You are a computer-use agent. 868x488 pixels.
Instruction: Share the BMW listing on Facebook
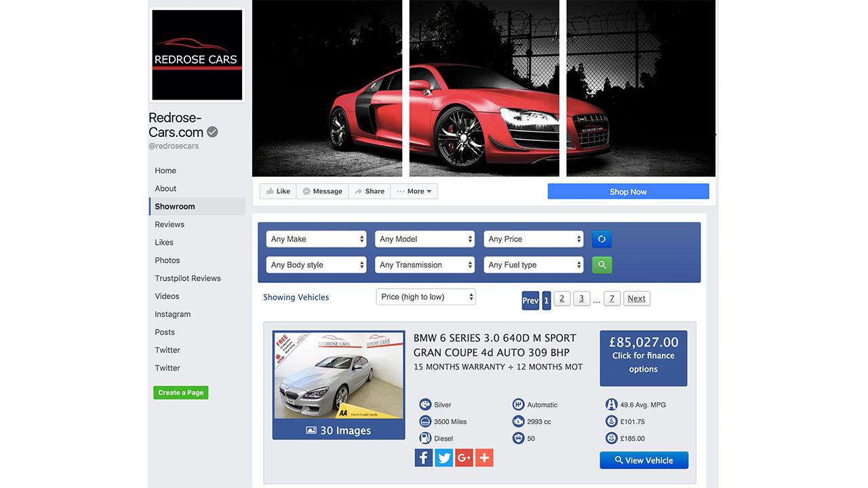[x=424, y=457]
